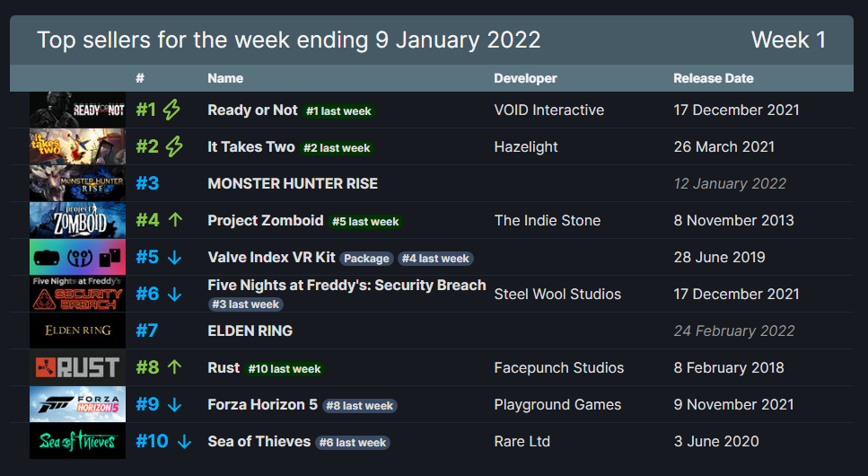Click the lightning bolt icon beside #2
Viewport: 868px width, 476px height.
(x=174, y=147)
